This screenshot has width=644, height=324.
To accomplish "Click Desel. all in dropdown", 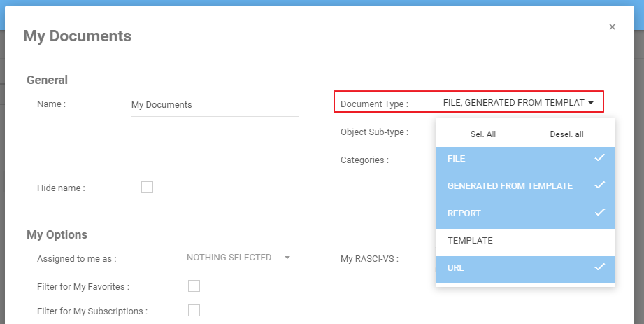I will tap(567, 134).
